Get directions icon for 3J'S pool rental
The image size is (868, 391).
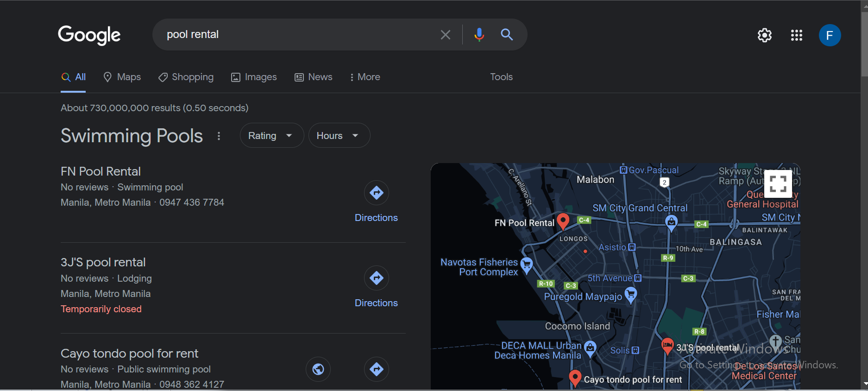click(377, 278)
